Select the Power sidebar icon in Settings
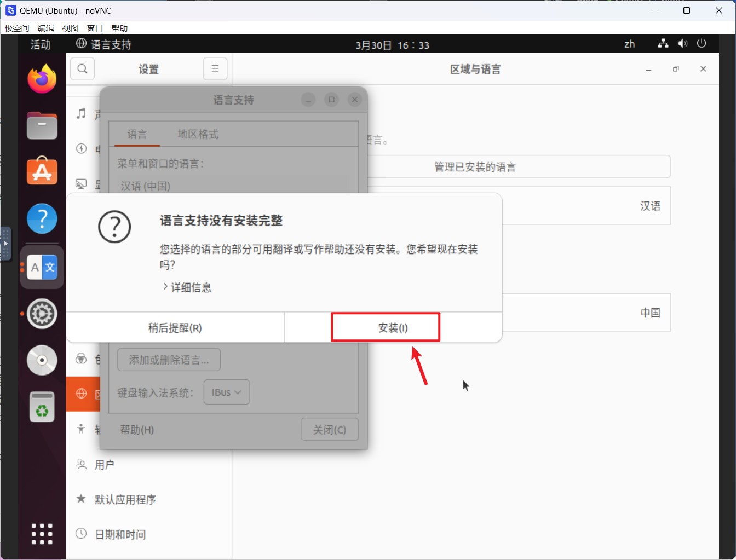The image size is (736, 560). tap(81, 148)
